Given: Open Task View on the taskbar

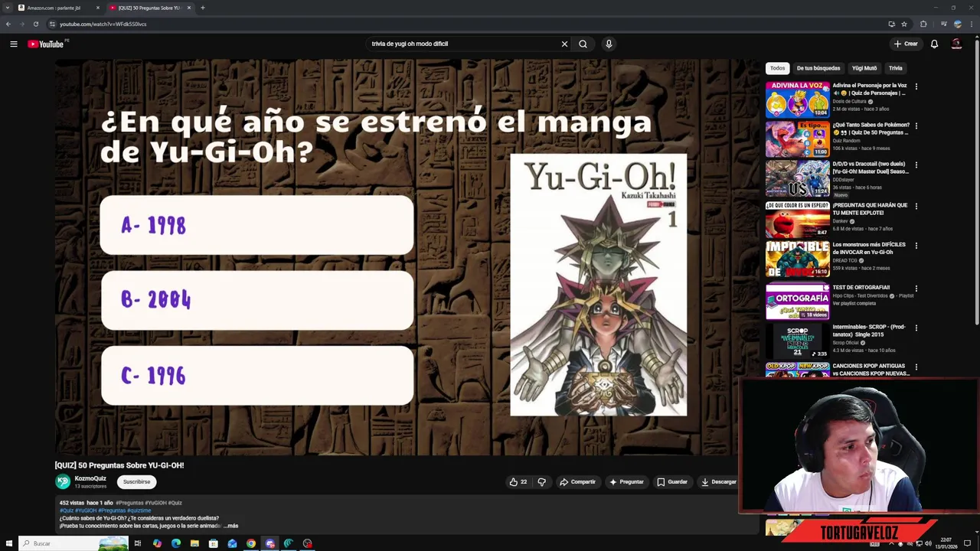Looking at the screenshot, I should (x=138, y=543).
